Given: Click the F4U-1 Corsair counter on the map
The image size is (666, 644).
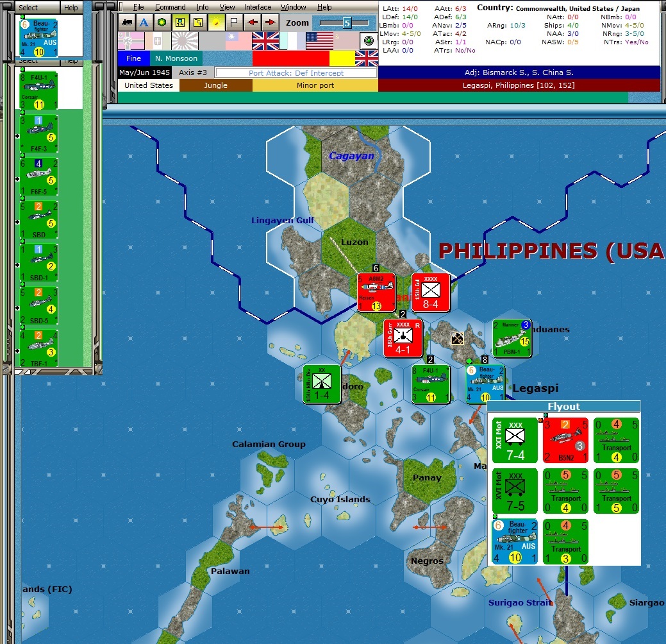Looking at the screenshot, I should 431,384.
